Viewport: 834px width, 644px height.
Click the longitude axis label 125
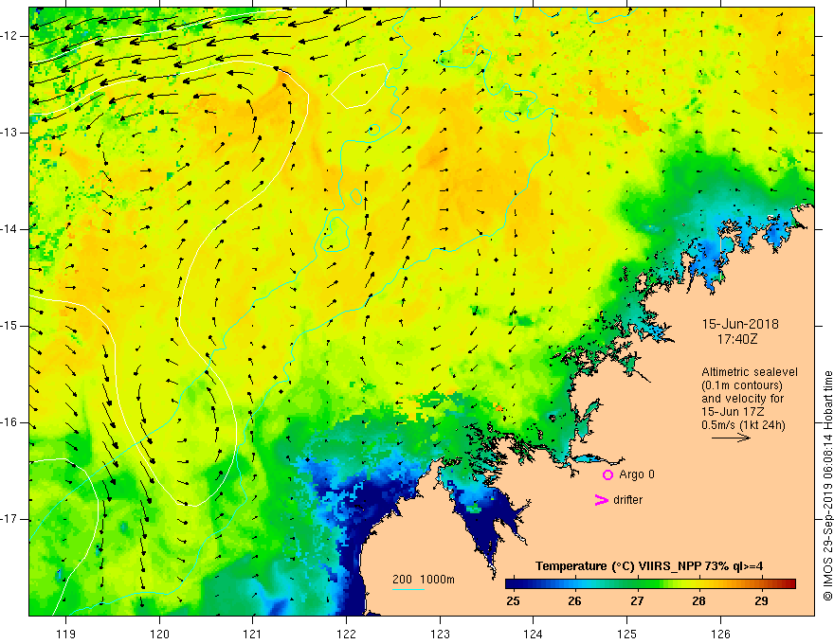click(627, 634)
